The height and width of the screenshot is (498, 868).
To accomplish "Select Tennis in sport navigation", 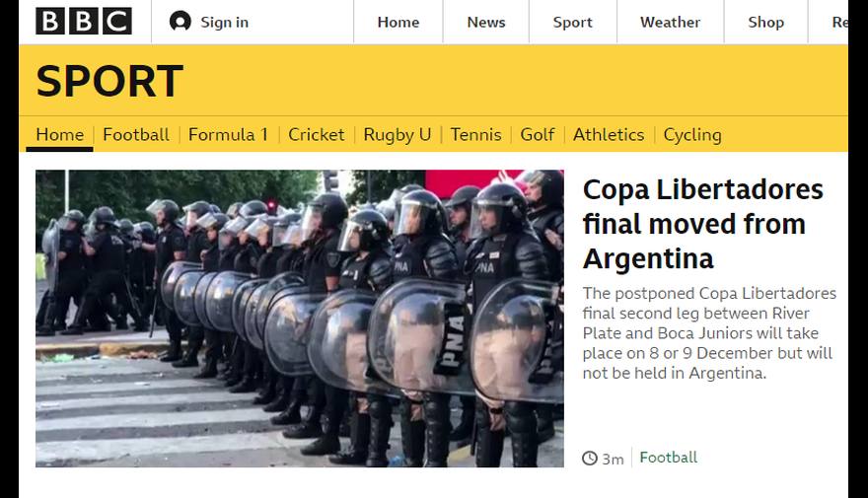I will 475,134.
